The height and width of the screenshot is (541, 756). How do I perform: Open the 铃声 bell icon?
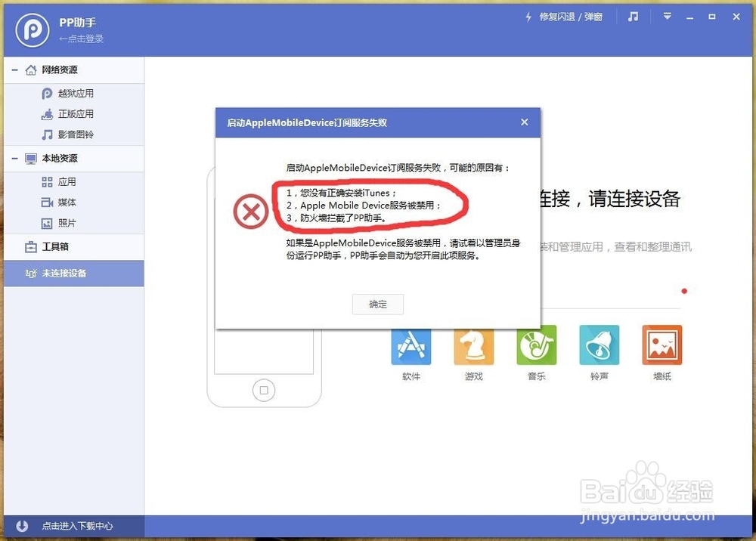600,345
